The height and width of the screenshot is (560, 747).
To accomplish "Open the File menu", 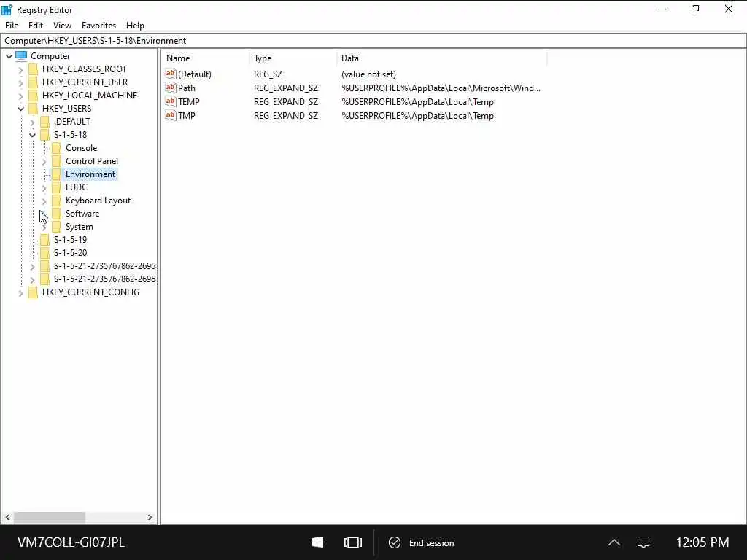I will (x=12, y=26).
